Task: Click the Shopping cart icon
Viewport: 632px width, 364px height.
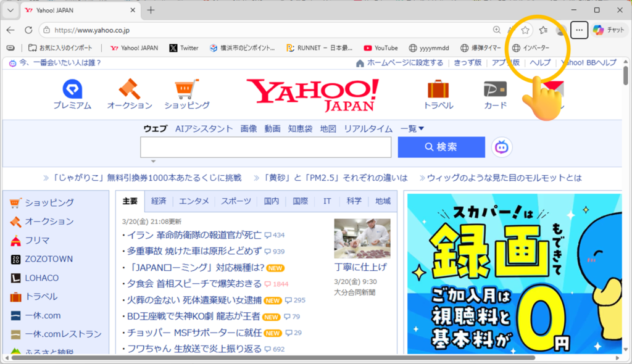Action: click(186, 90)
